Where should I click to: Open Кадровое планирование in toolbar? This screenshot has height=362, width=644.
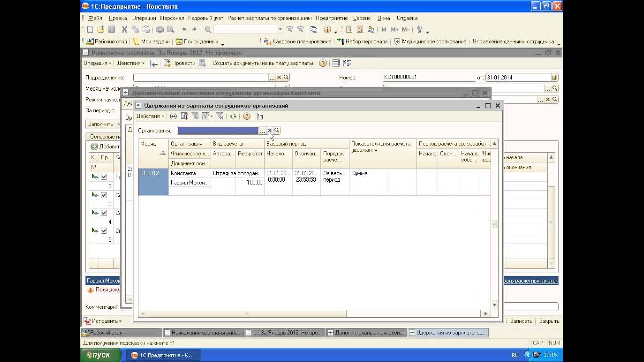pyautogui.click(x=297, y=42)
